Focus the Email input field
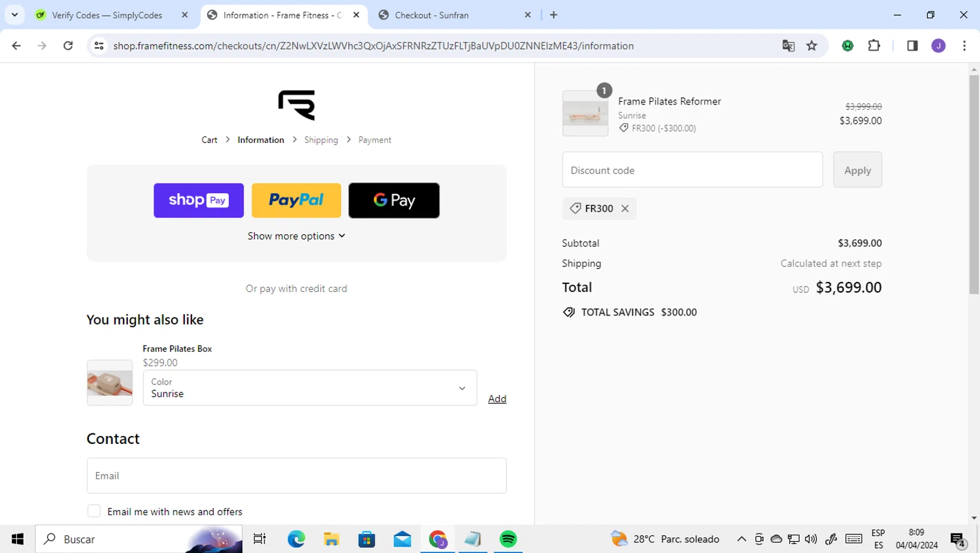The width and height of the screenshot is (980, 553). [297, 475]
